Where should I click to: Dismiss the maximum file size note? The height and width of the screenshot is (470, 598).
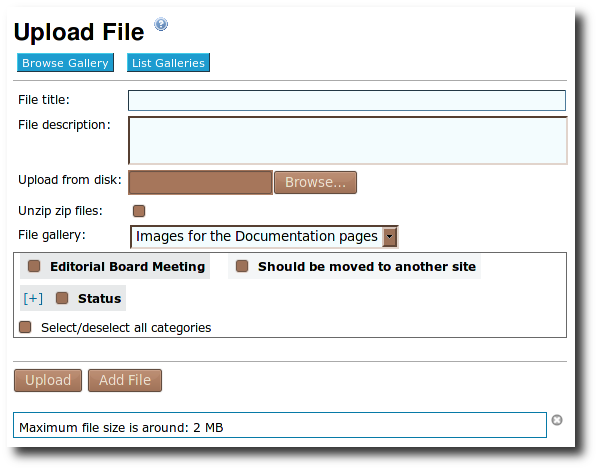coord(557,420)
